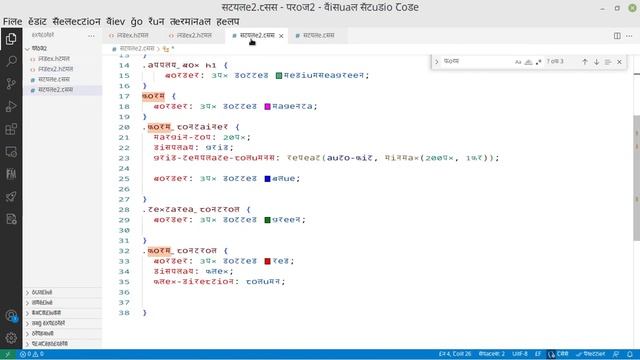Image resolution: width=640 pixels, height=360 pixels.
Task: Click the CSS language mode in status bar
Action: click(562, 354)
